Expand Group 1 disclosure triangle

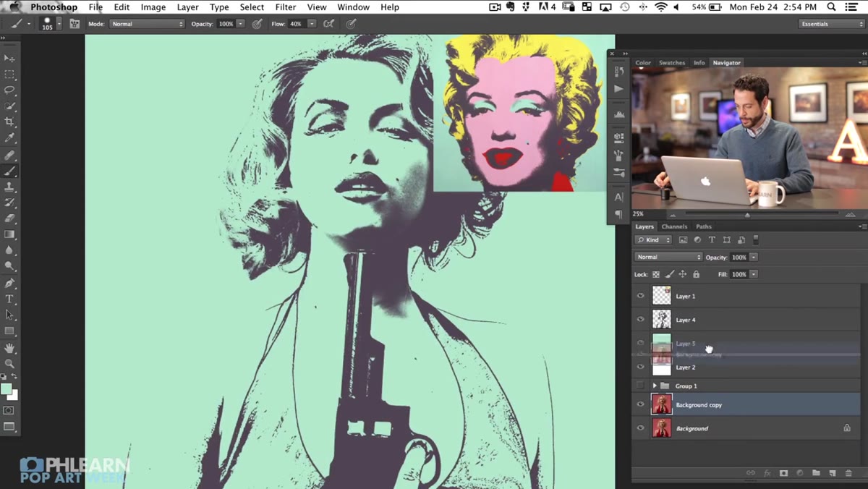click(x=655, y=386)
